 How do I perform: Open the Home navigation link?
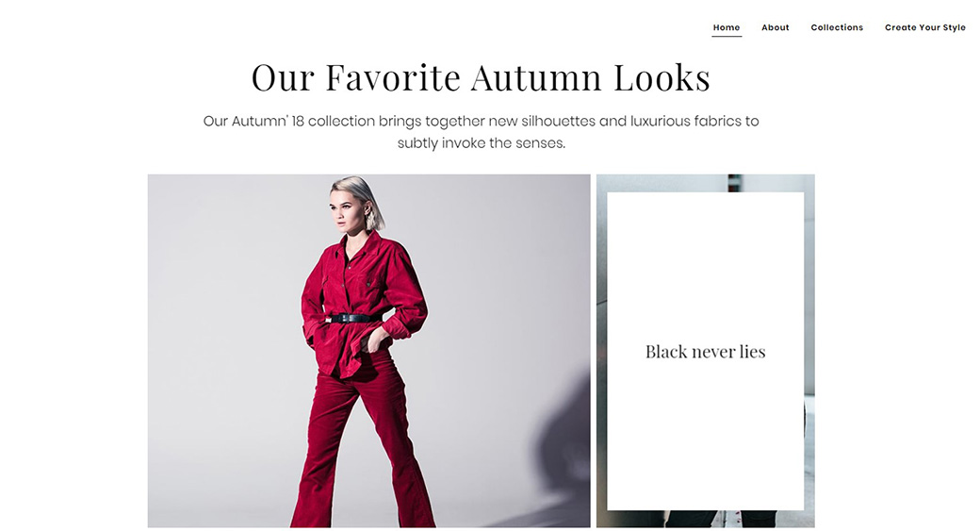pos(727,27)
